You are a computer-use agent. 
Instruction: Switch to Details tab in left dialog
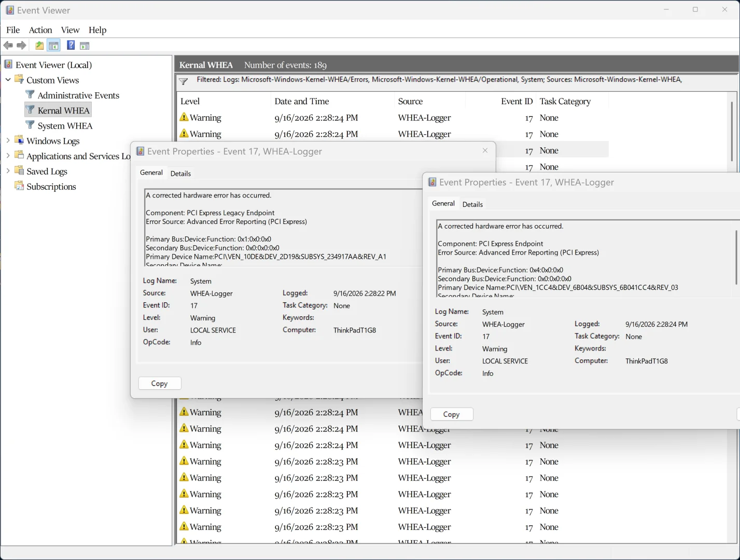[x=180, y=174]
